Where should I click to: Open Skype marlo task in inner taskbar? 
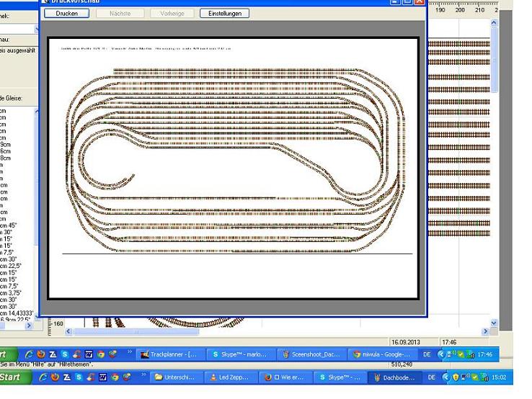[x=241, y=354]
